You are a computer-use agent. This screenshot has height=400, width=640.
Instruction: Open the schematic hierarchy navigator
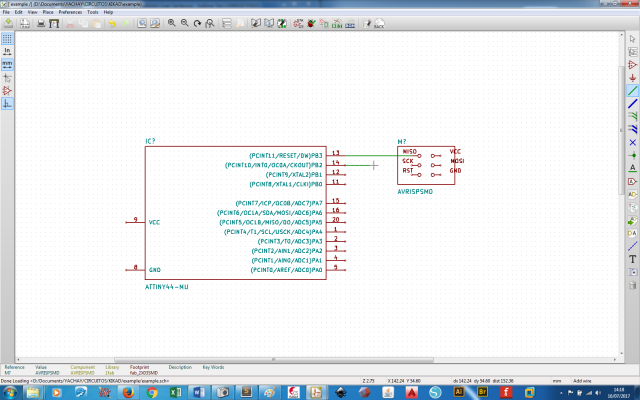click(x=227, y=23)
